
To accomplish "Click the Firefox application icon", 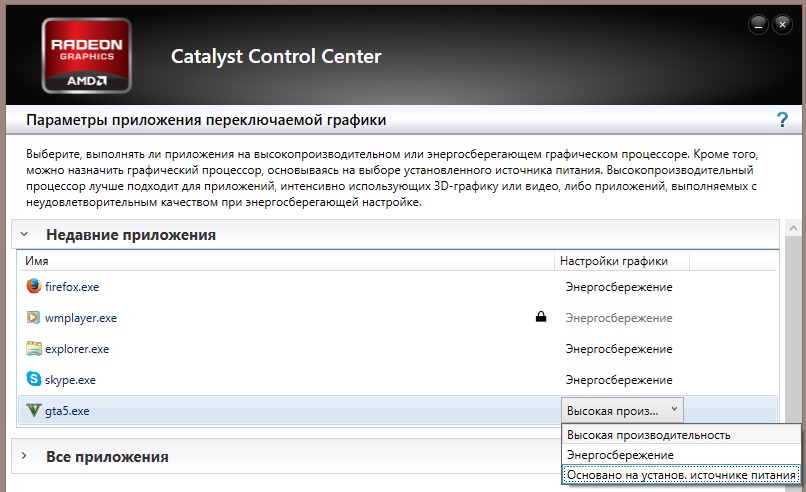I will (34, 287).
